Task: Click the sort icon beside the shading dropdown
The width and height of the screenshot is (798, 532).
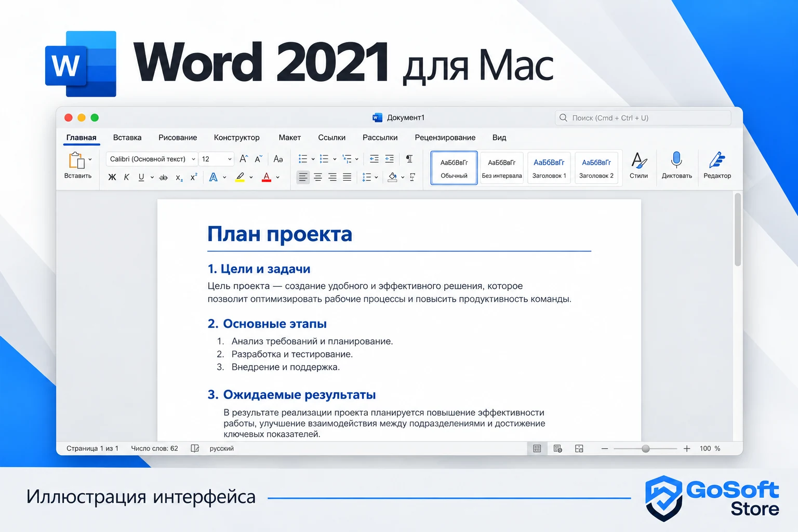Action: [413, 177]
